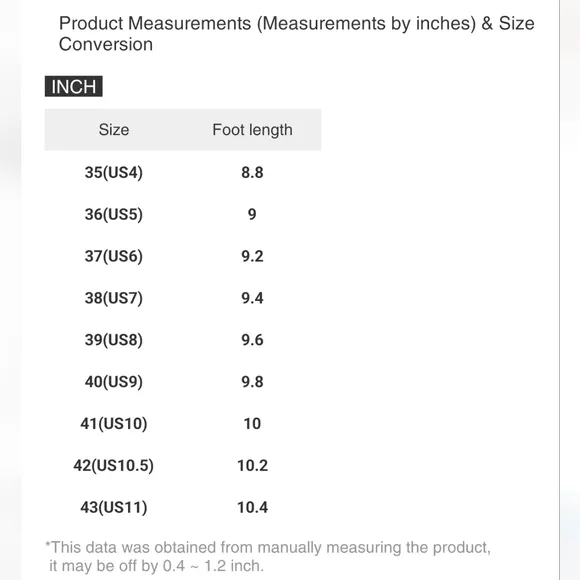Click the 9.6 foot length value

(x=252, y=340)
